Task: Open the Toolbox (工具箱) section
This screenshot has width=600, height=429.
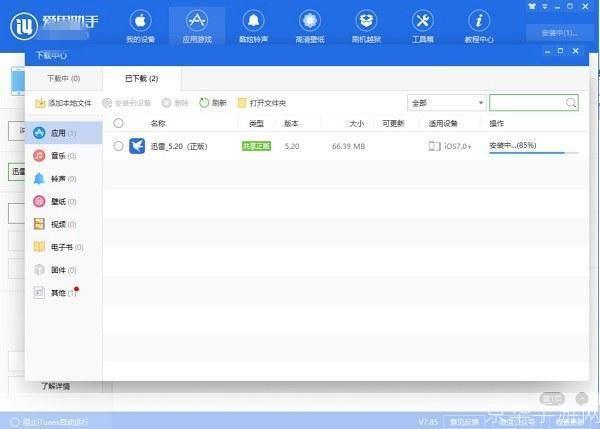Action: point(422,26)
